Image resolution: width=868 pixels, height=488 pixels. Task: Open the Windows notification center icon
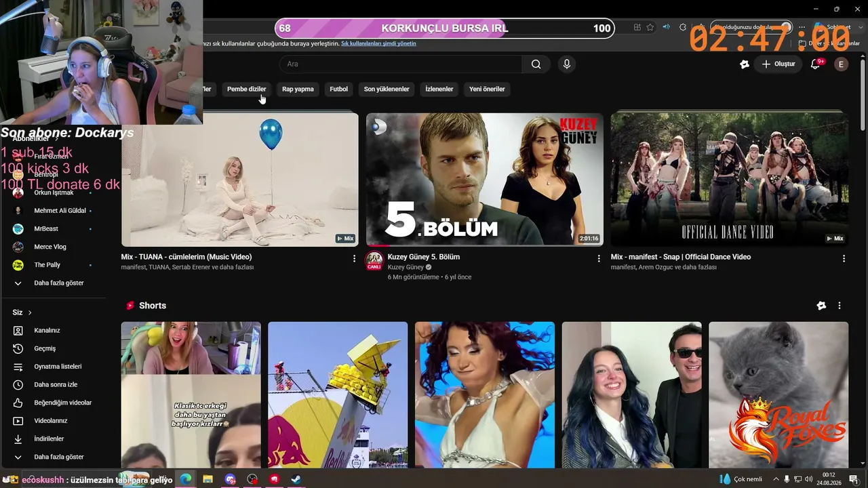pos(853,479)
